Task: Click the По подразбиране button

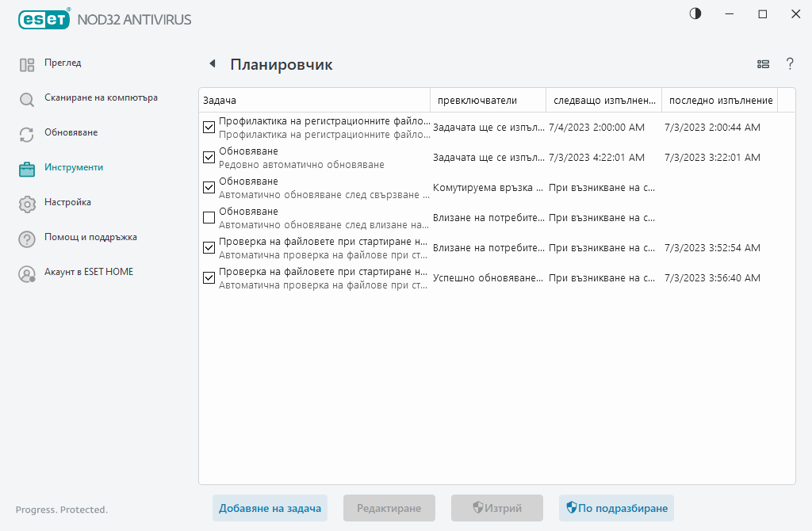Action: [x=616, y=509]
